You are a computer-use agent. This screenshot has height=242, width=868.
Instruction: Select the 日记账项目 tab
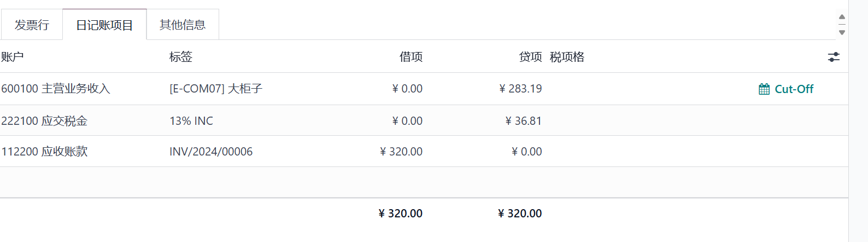[x=104, y=25]
